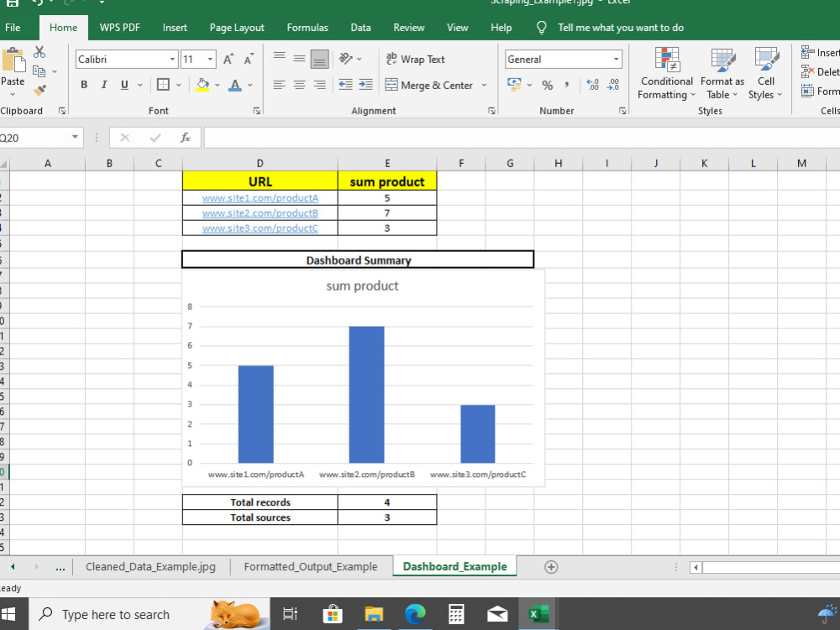Image resolution: width=840 pixels, height=630 pixels.
Task: Select the Format Painter brush
Action: tap(39, 91)
